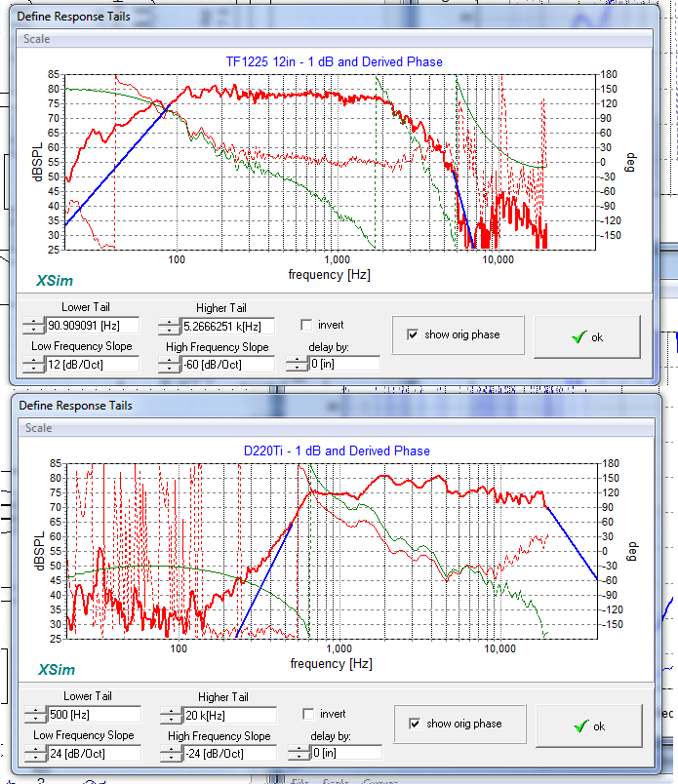The height and width of the screenshot is (784, 678).
Task: Click XSim logo in TF1225 chart
Action: [55, 281]
